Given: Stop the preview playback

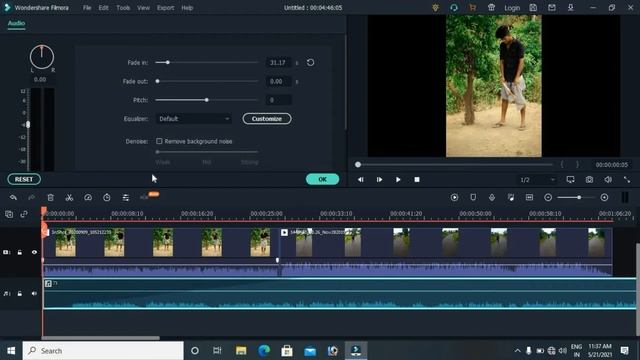Looking at the screenshot, I should (x=417, y=180).
